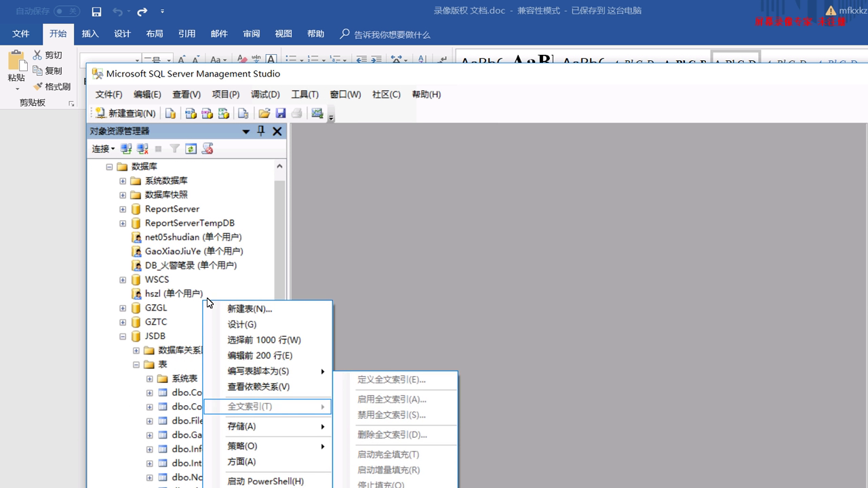Switch to the 插入 ribbon tab in Word
Image resolution: width=868 pixels, height=488 pixels.
[90, 34]
